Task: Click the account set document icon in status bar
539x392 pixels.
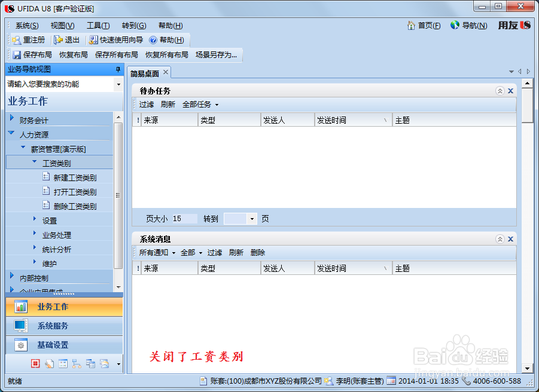Action: pyautogui.click(x=203, y=381)
